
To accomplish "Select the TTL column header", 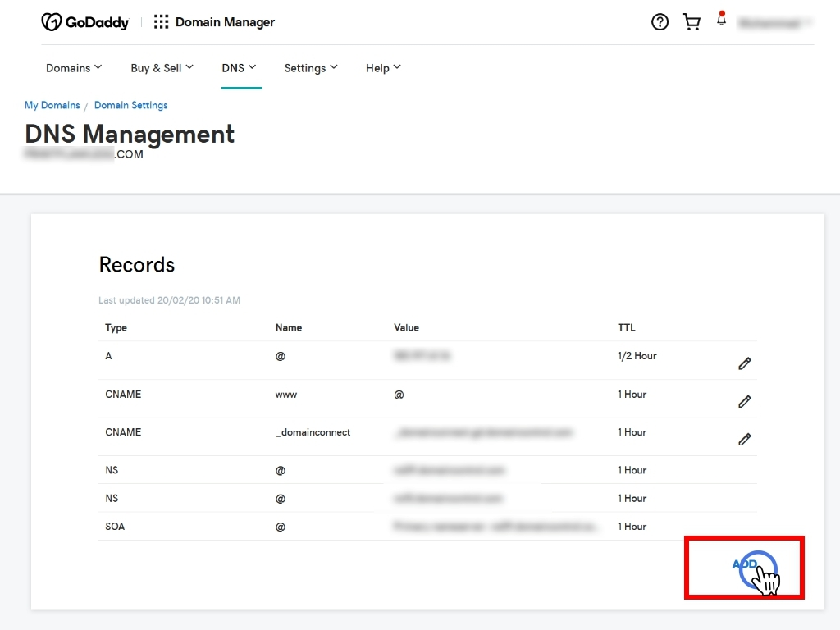I will [626, 328].
